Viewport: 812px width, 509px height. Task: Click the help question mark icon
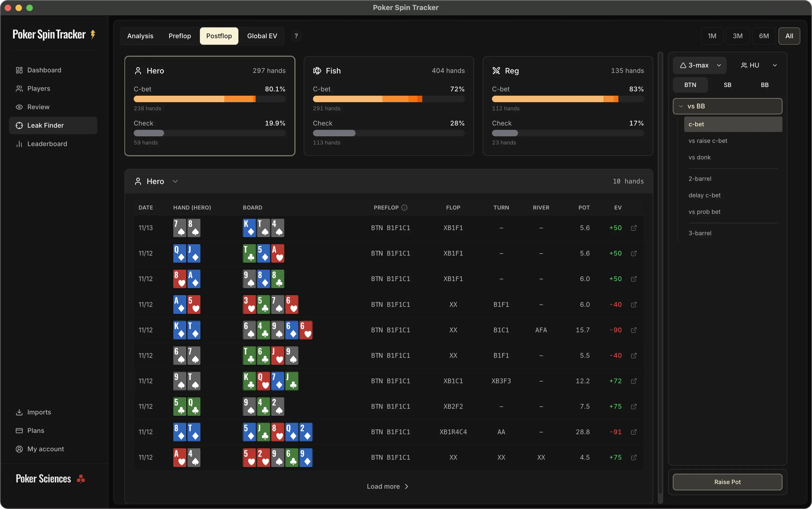(x=296, y=36)
